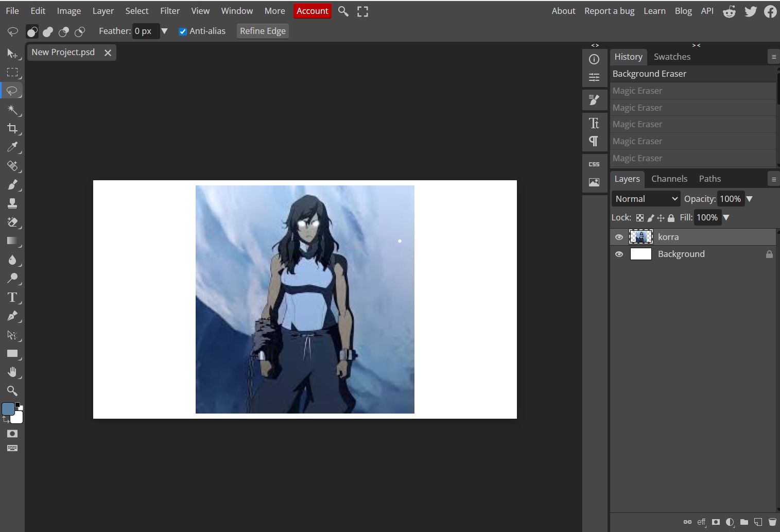Click the Refine Edge button
Image resolution: width=780 pixels, height=532 pixels.
tap(263, 31)
